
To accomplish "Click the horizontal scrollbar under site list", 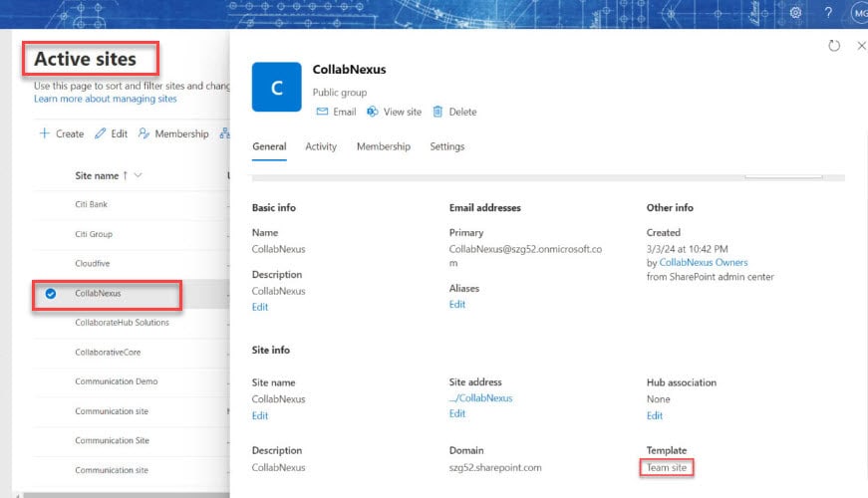I will click(127, 495).
